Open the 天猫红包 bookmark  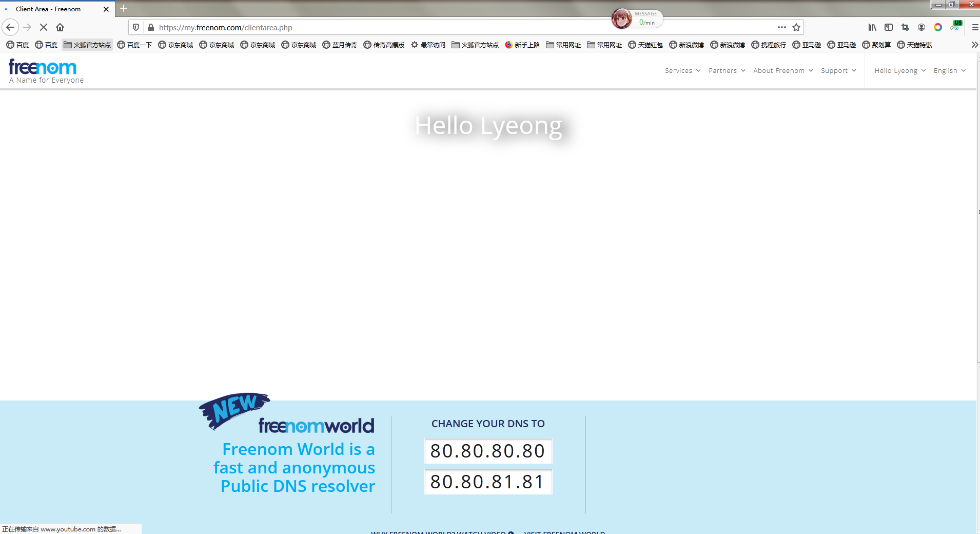[x=645, y=45]
